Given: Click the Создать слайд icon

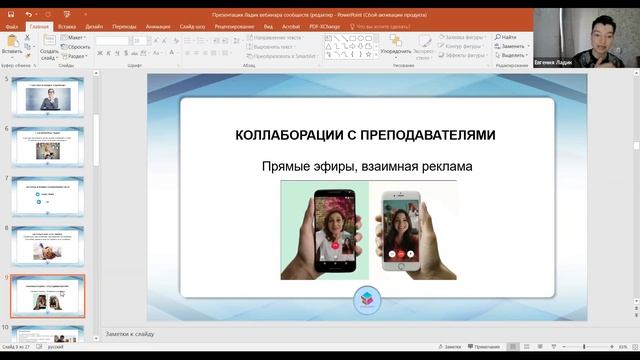Looking at the screenshot, I should click(49, 41).
